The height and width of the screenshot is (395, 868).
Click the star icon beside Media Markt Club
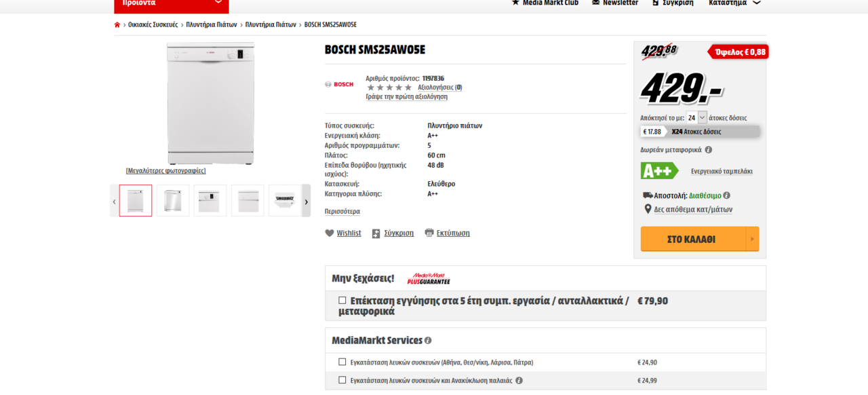coord(515,3)
